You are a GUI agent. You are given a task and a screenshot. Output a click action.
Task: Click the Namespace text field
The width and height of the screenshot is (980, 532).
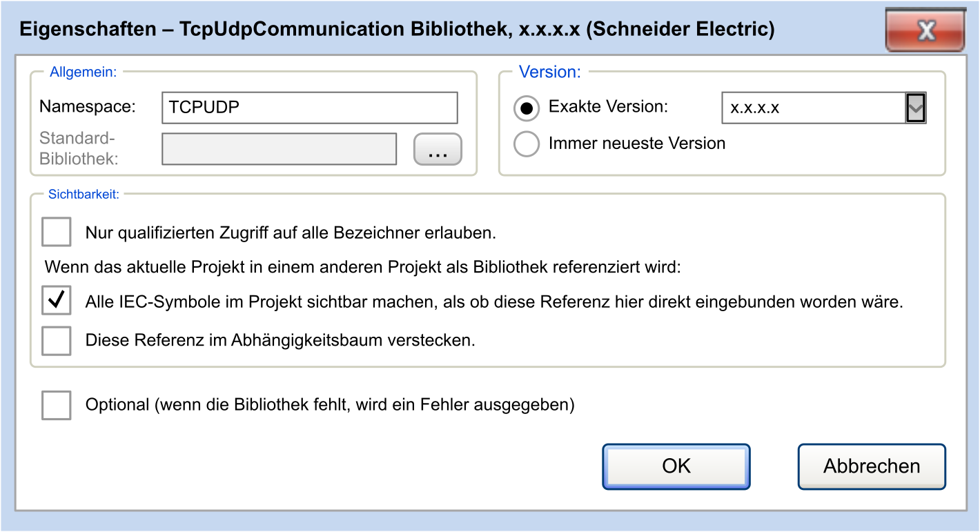309,108
